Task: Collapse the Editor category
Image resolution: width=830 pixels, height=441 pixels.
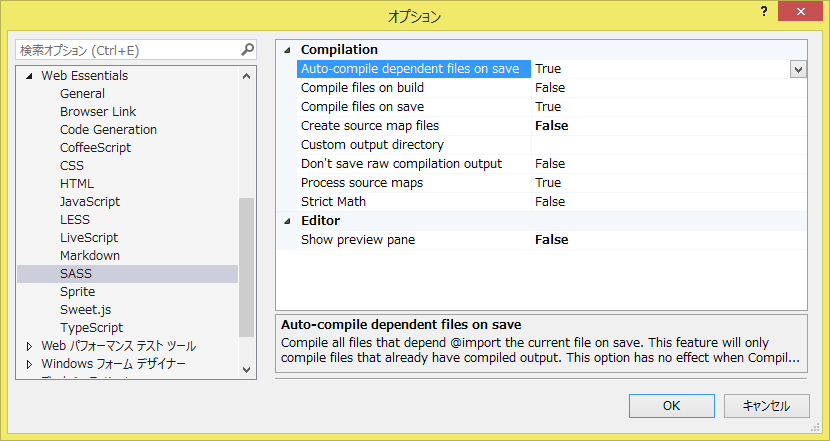Action: 288,221
